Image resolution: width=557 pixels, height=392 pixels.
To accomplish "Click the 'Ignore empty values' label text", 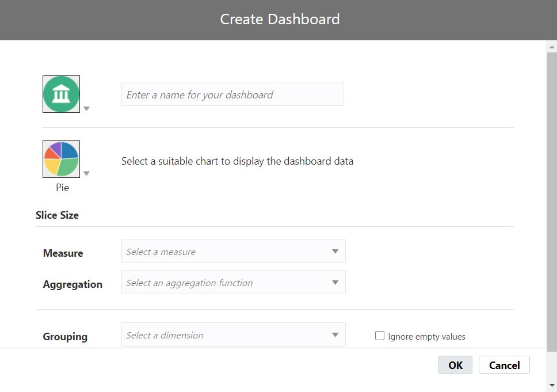I will (x=426, y=337).
